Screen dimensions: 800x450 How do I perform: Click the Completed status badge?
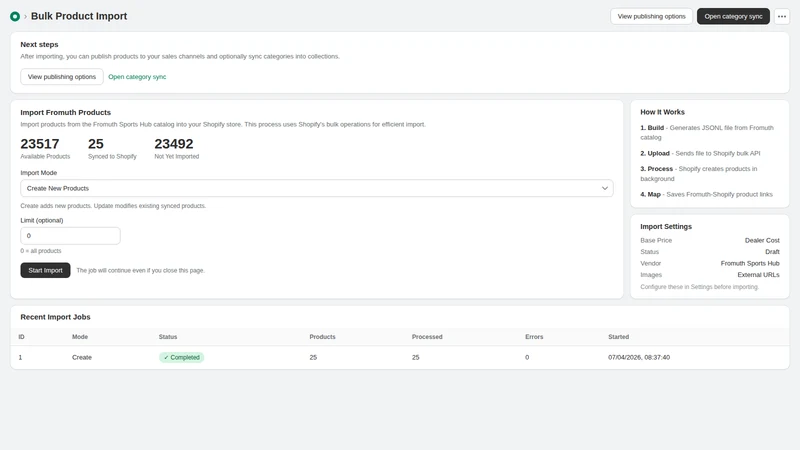click(x=182, y=357)
